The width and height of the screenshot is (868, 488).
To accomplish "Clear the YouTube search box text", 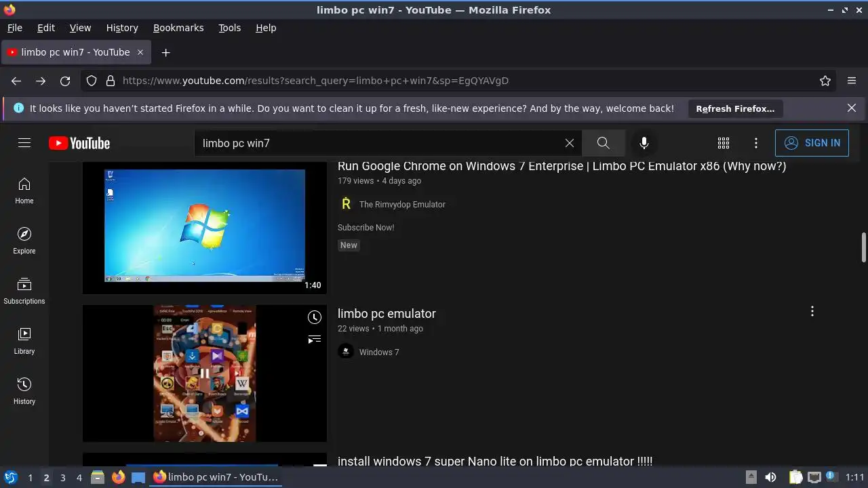I will [x=570, y=143].
